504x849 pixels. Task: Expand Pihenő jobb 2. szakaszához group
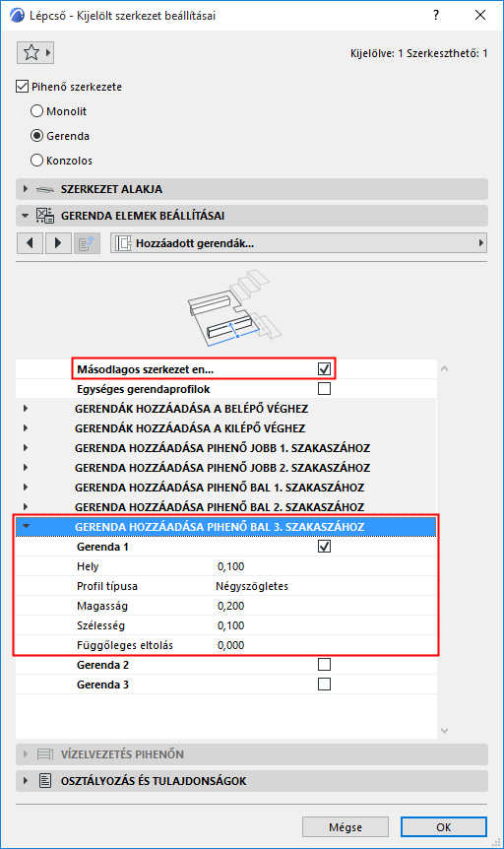(26, 467)
